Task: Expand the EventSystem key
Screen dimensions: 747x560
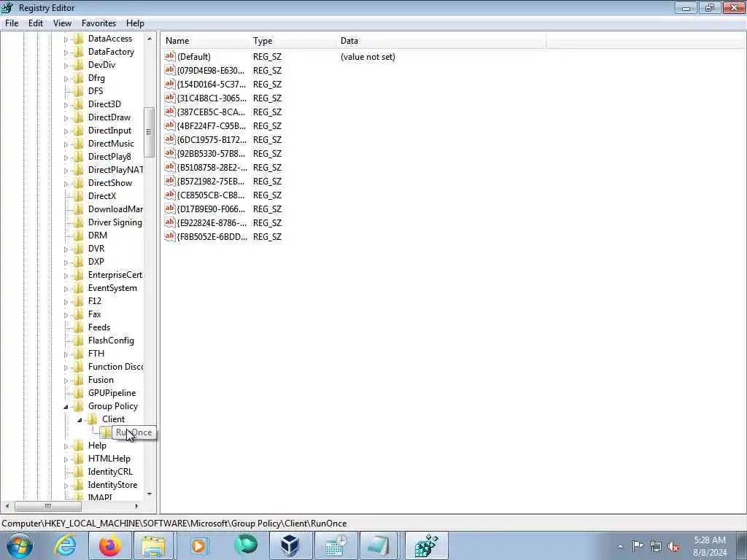Action: [66, 288]
